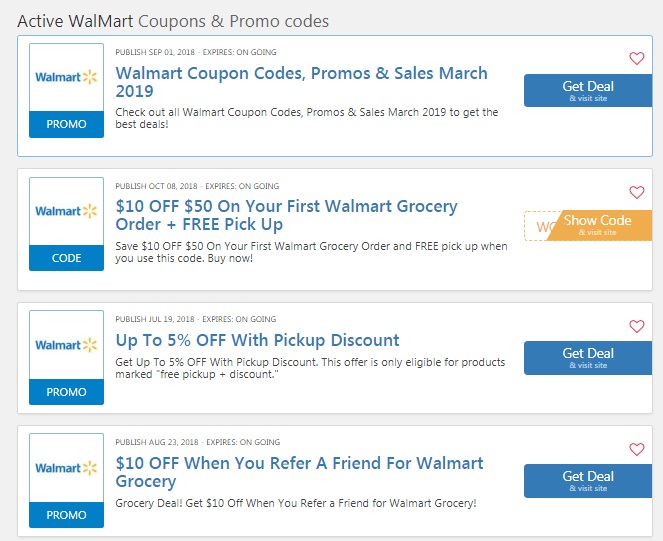Click heart icon on $10 OFF $50 grocery coupon
This screenshot has width=663, height=541.
coord(636,192)
